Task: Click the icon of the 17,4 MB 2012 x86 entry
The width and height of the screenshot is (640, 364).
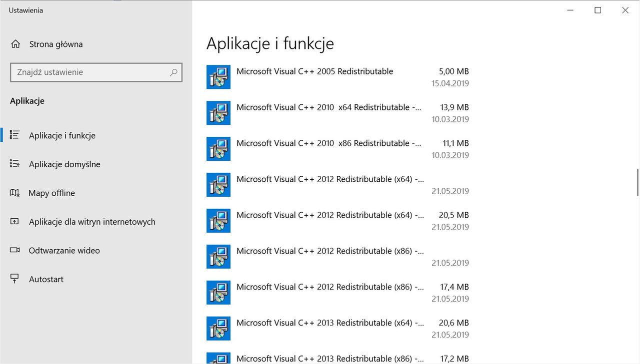Action: pyautogui.click(x=218, y=293)
